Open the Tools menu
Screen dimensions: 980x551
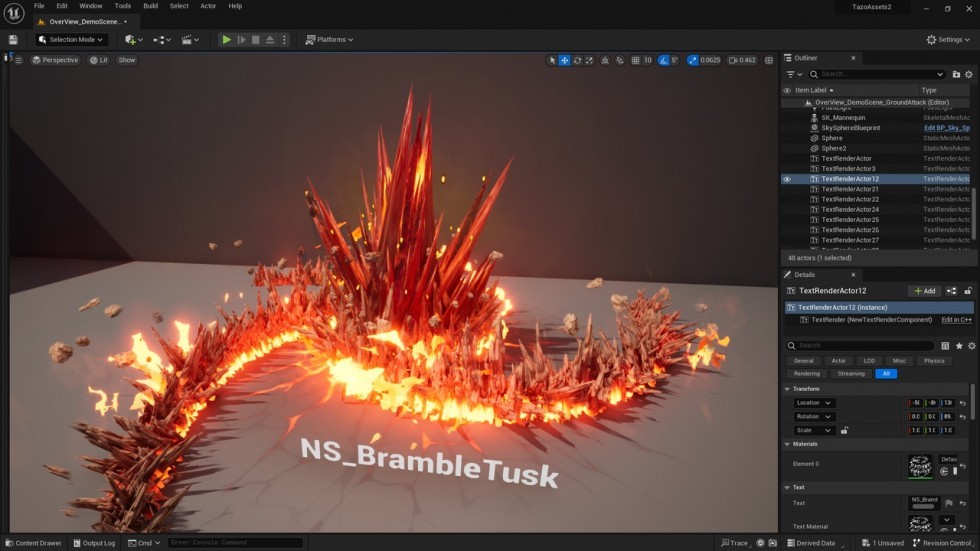click(x=122, y=6)
